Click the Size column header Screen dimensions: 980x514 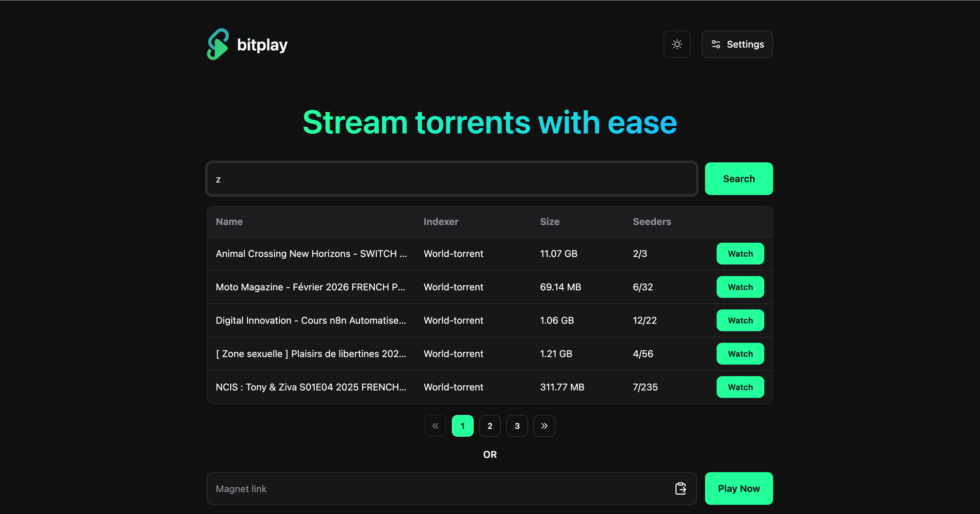click(549, 222)
